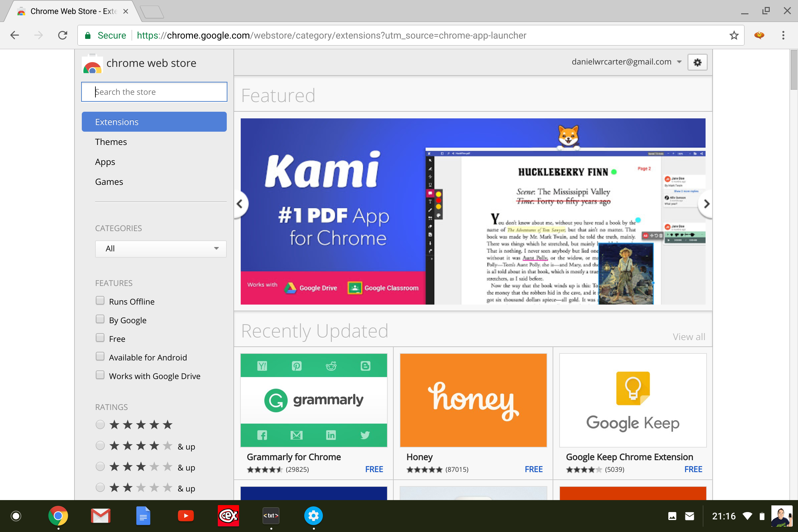
Task: Open the txt text editor app on the shelf
Action: click(x=271, y=516)
